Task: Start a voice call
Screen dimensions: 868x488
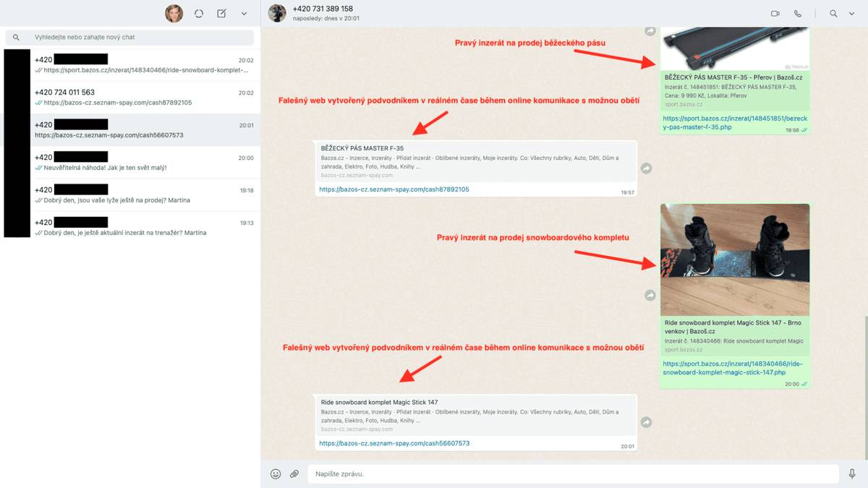Action: tap(798, 13)
